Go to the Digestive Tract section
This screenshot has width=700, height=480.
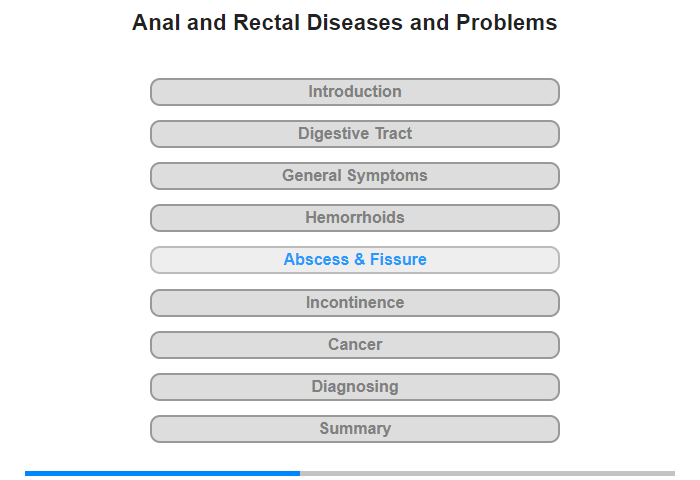pos(354,134)
